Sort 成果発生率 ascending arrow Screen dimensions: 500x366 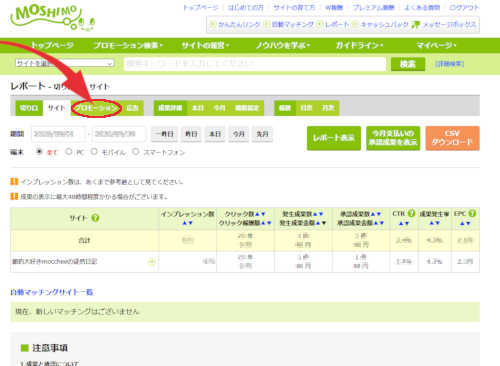point(431,223)
